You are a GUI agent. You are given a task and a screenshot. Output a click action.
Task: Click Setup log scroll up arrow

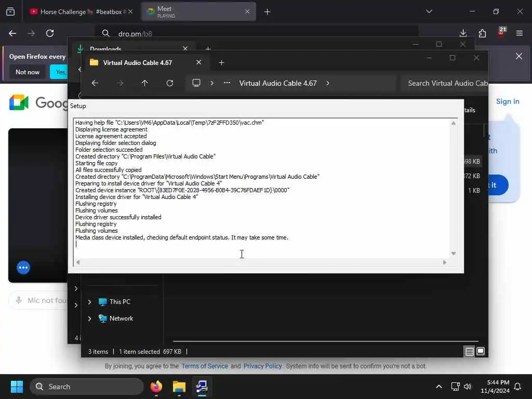pyautogui.click(x=454, y=123)
